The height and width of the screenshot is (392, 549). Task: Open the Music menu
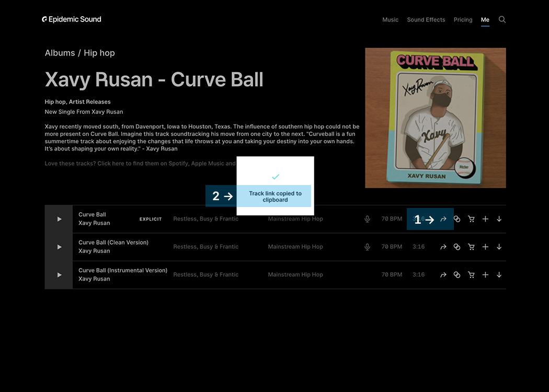(390, 20)
